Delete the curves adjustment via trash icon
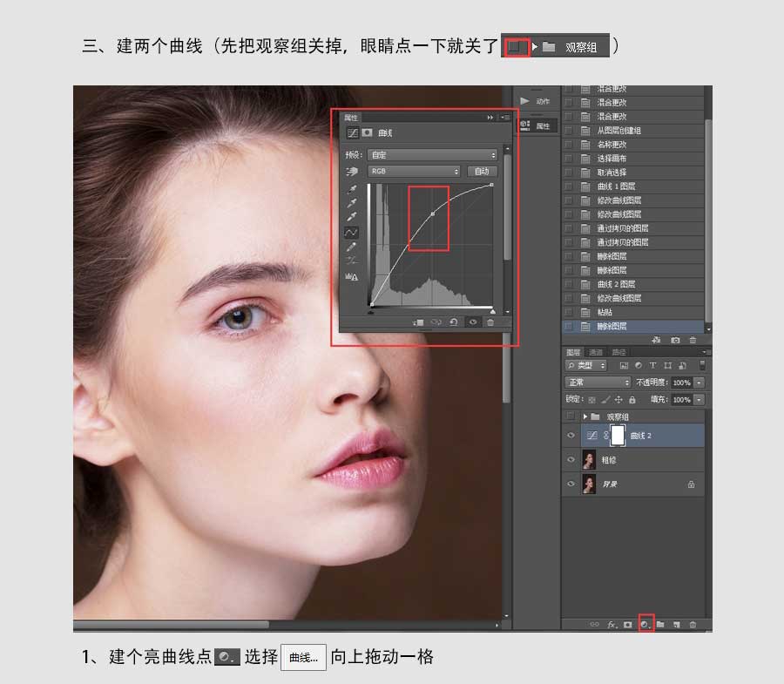This screenshot has width=784, height=684. point(490,322)
